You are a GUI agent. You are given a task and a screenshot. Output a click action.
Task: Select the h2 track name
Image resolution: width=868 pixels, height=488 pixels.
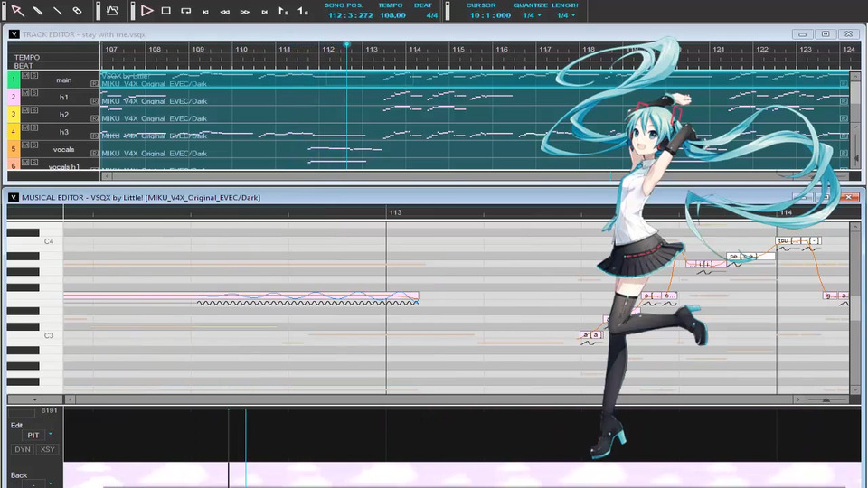pos(63,115)
